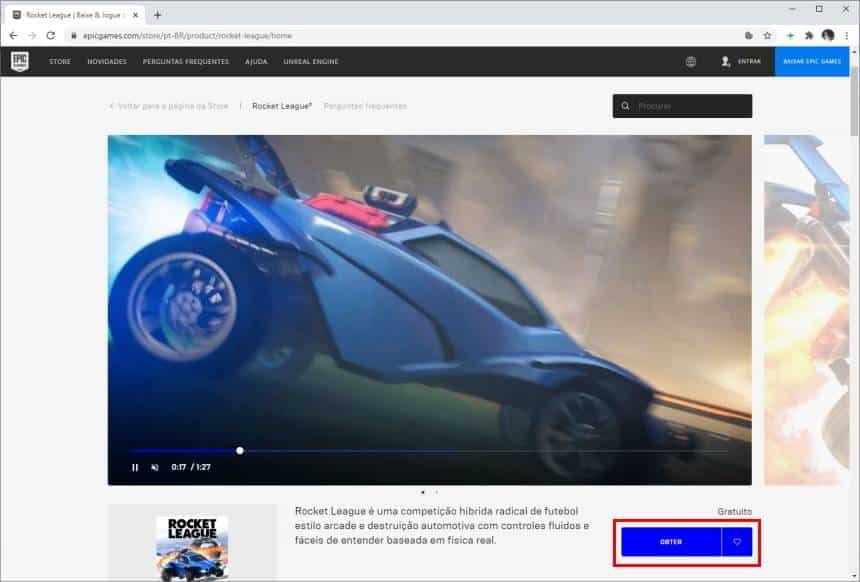Select the Rocket League browser tab
The width and height of the screenshot is (860, 582).
pos(75,15)
